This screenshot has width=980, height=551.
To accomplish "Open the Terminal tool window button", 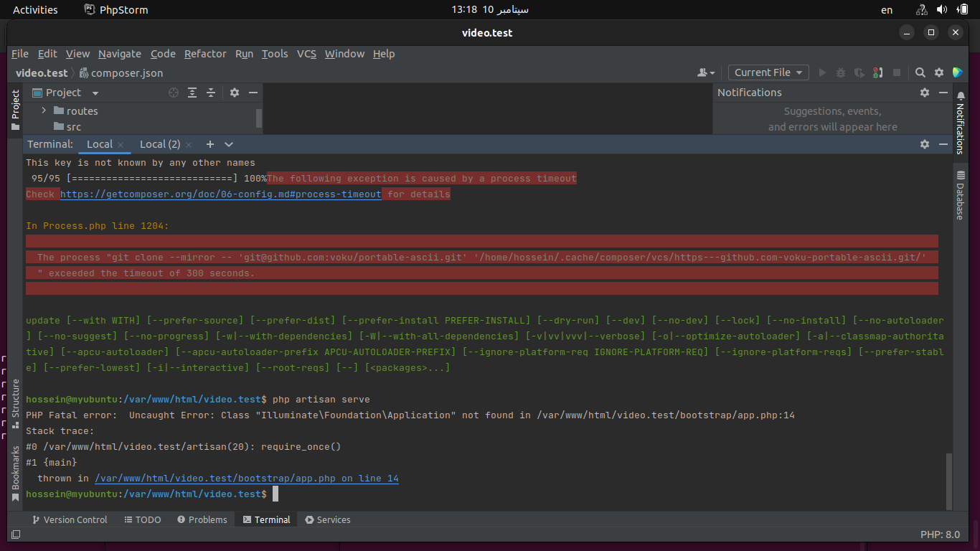I will [266, 519].
